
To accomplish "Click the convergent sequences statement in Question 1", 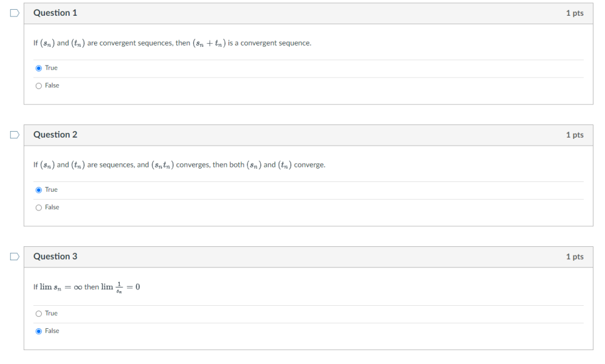I will click(x=172, y=42).
